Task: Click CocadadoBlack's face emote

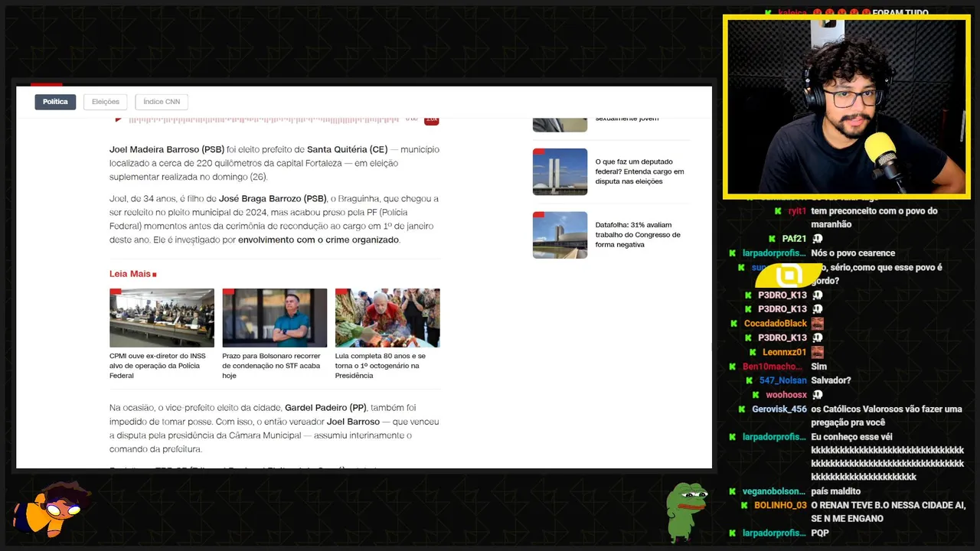Action: coord(817,324)
